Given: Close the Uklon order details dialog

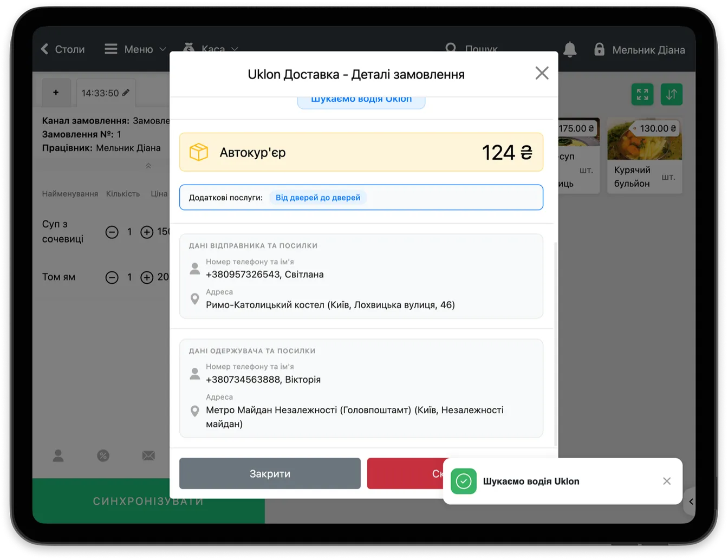Looking at the screenshot, I should 542,73.
